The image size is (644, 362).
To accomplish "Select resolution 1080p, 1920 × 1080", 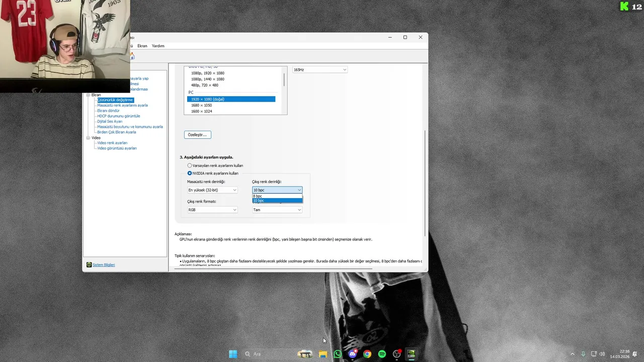I will point(208,73).
